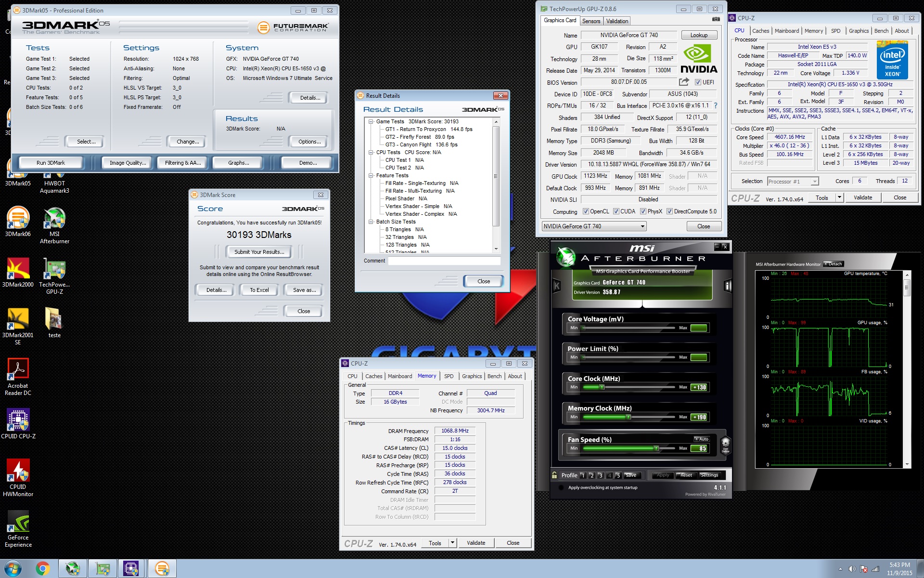Open the Sensors tab in GPU-Z

pyautogui.click(x=591, y=21)
